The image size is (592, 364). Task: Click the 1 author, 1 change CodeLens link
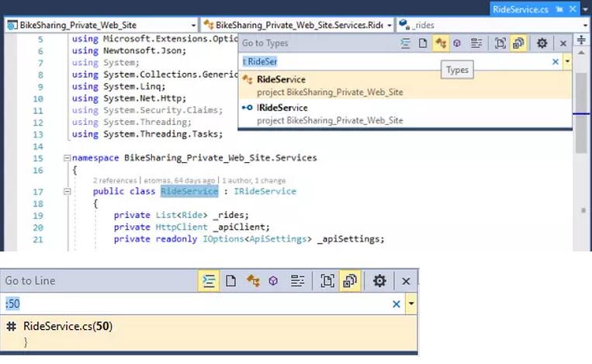[x=254, y=181]
